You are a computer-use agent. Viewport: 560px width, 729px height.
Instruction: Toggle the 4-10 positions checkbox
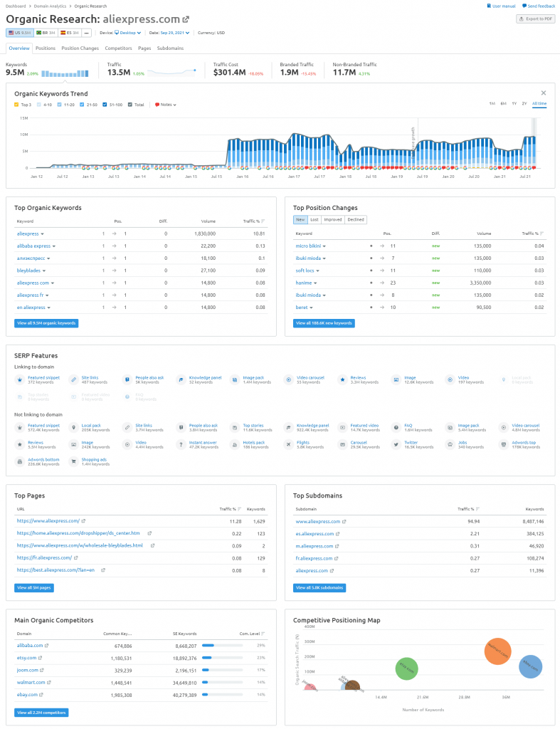pyautogui.click(x=39, y=105)
